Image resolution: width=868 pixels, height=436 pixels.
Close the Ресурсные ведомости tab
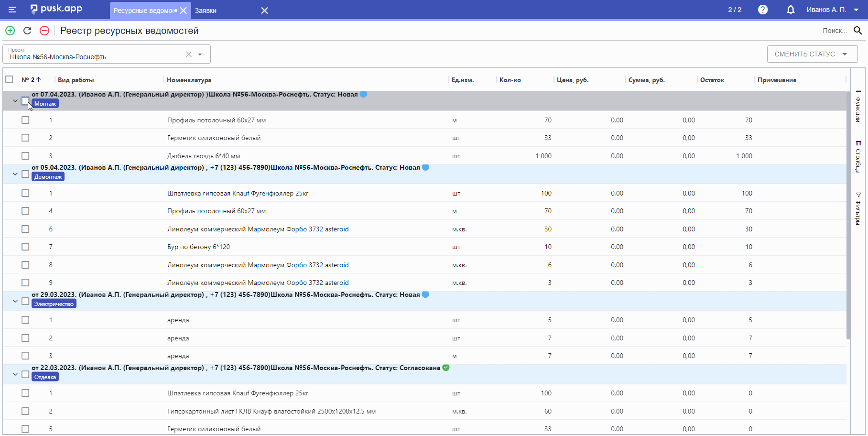(184, 11)
